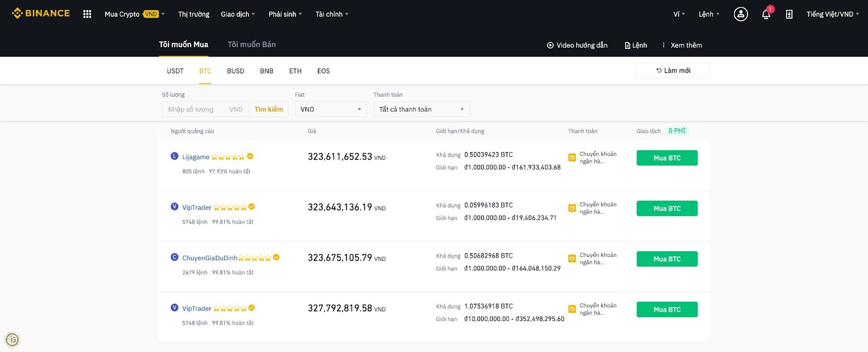Viewport: 868px width, 352px height.
Task: Open the apps grid menu icon
Action: point(87,14)
